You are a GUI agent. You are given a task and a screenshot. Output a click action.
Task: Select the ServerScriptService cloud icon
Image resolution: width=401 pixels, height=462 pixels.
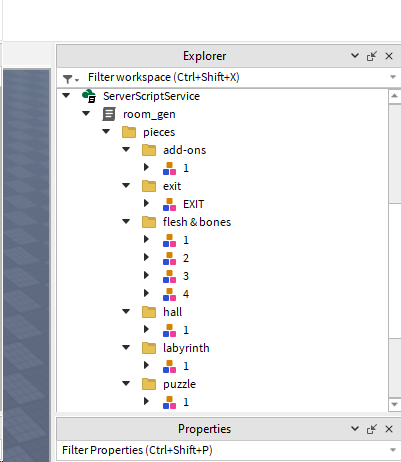tap(89, 96)
